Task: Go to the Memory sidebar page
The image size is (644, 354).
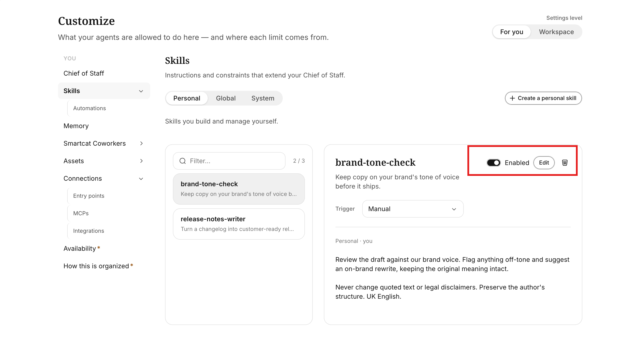Action: [x=76, y=126]
